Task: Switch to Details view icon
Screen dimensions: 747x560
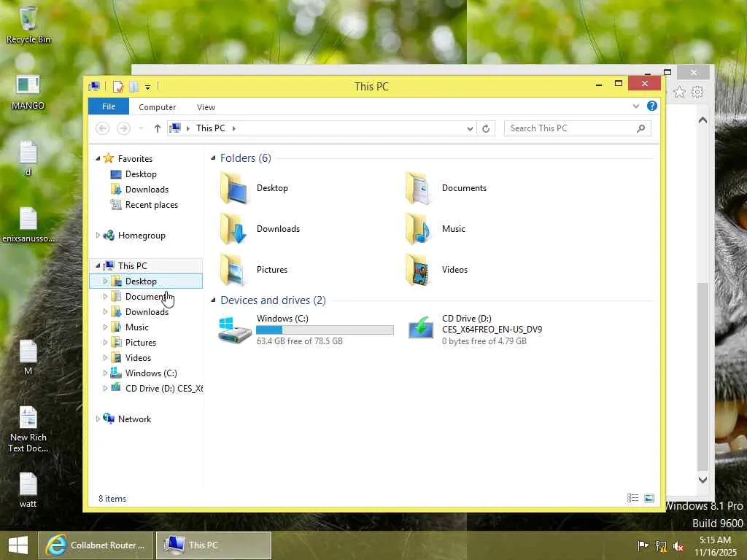Action: [632, 498]
